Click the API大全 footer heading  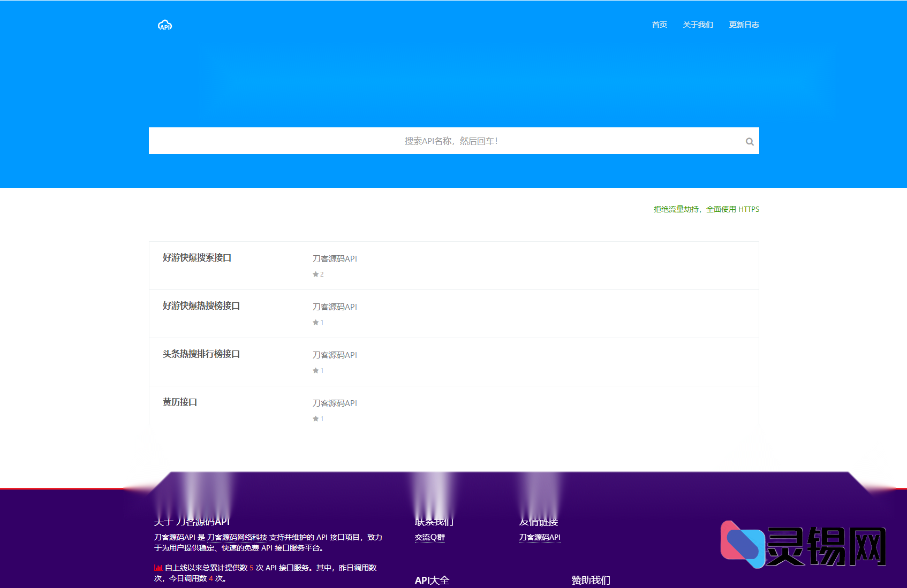[x=433, y=580]
